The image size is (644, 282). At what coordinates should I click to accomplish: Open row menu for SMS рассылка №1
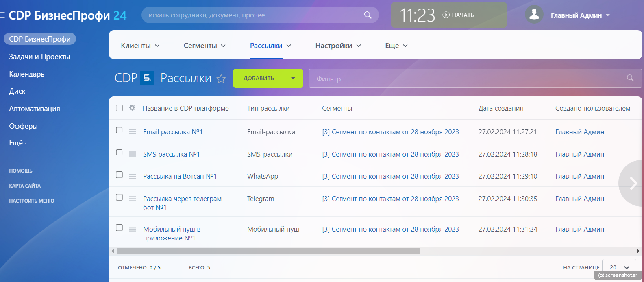(x=133, y=154)
